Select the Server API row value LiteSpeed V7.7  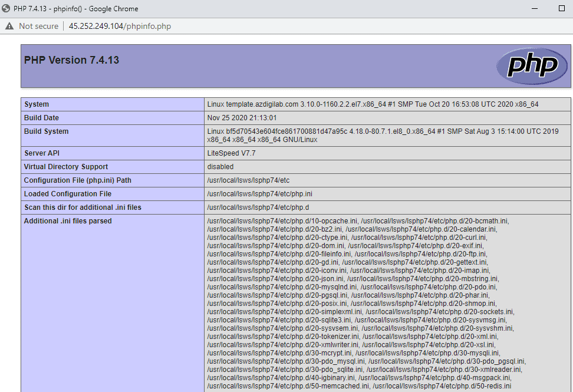(232, 152)
